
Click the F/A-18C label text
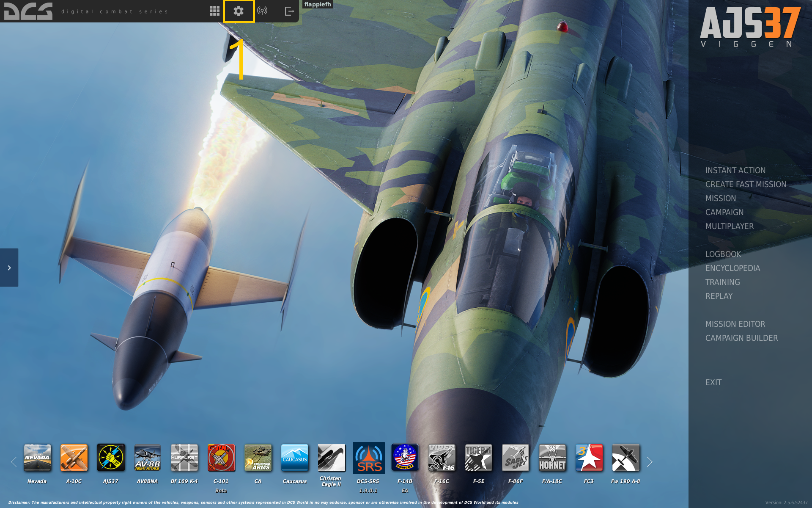[552, 481]
